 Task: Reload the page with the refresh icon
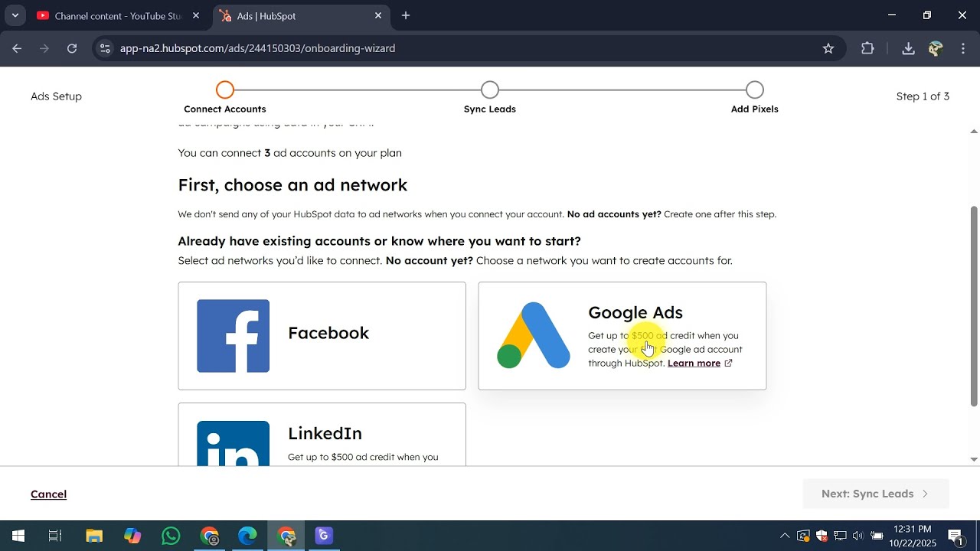point(72,48)
